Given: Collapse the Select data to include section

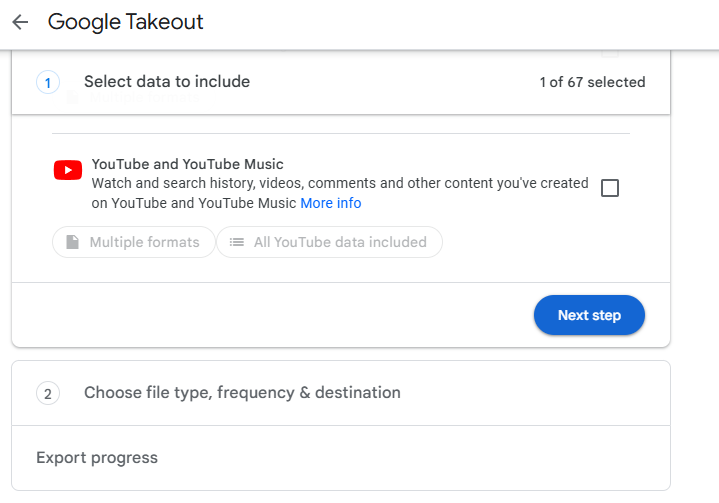Looking at the screenshot, I should point(167,82).
